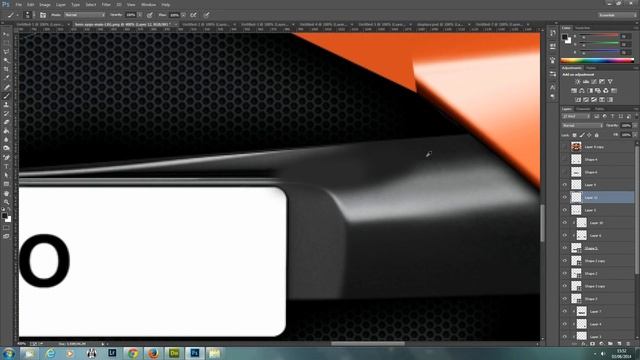Open the Window menu
Image resolution: width=640 pixels, height=360 pixels.
(x=148, y=4)
